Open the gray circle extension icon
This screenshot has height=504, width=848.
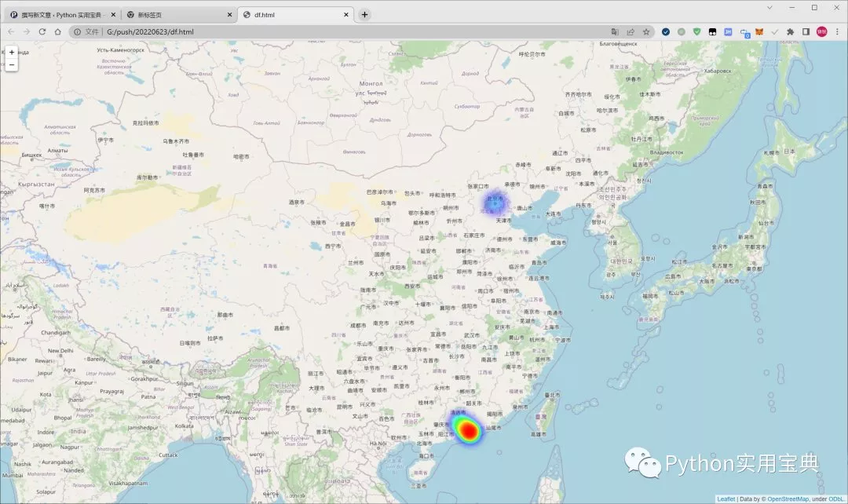(682, 32)
